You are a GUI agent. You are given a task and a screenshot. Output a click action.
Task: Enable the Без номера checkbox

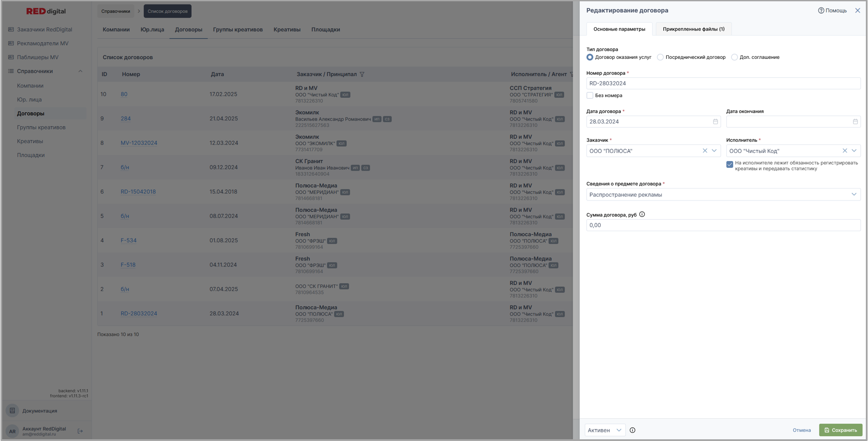590,95
